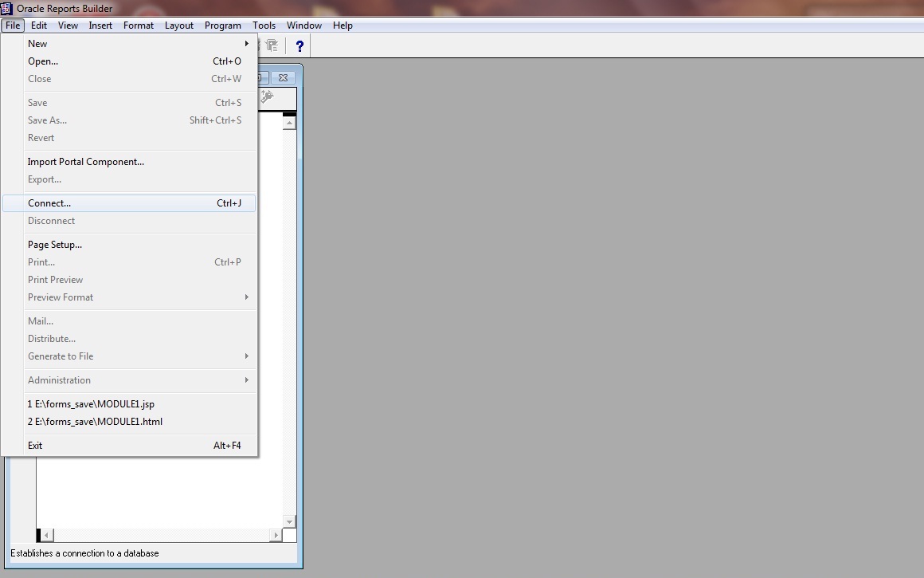Open the Tools menu
Image resolution: width=924 pixels, height=578 pixels.
pos(264,26)
